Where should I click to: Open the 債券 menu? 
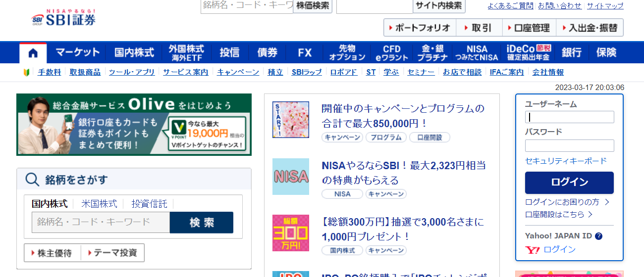point(268,53)
